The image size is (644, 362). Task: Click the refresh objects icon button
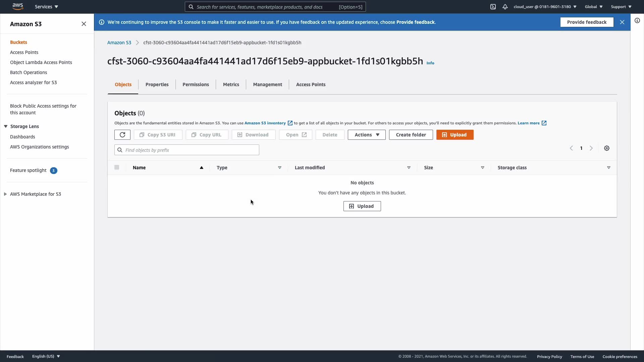pos(122,135)
